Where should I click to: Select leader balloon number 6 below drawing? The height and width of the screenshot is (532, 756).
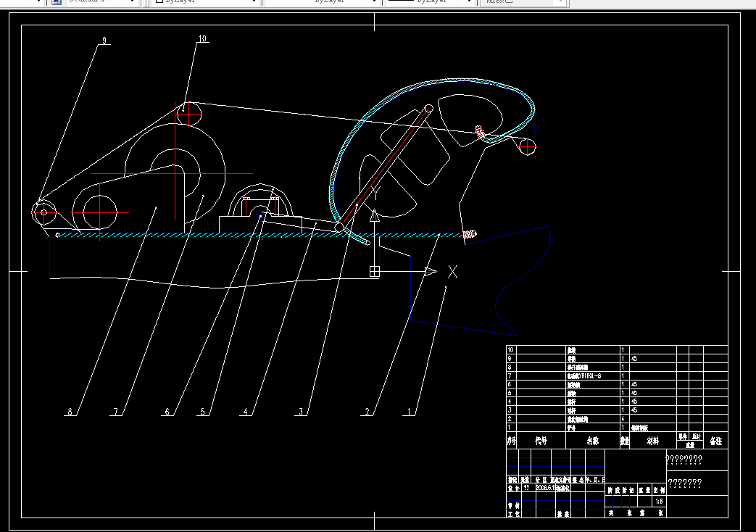tap(167, 412)
